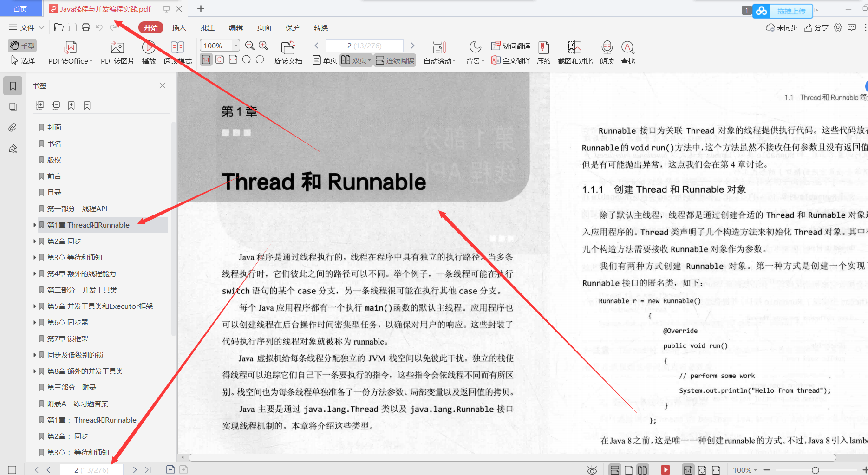Click the 拖拽上传 upload button
The height and width of the screenshot is (475, 868).
783,11
